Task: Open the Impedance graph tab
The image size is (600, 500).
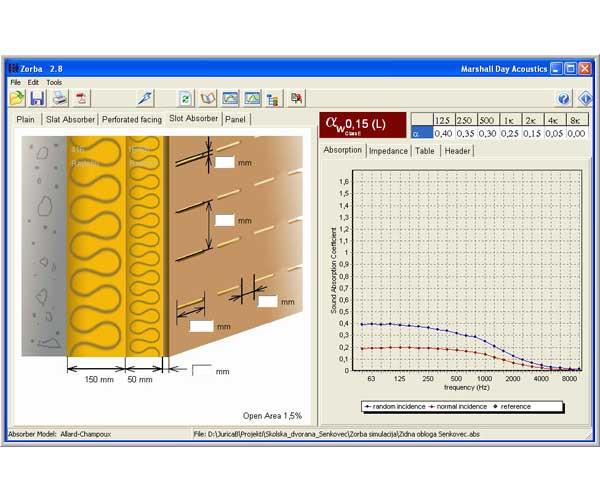Action: tap(388, 151)
